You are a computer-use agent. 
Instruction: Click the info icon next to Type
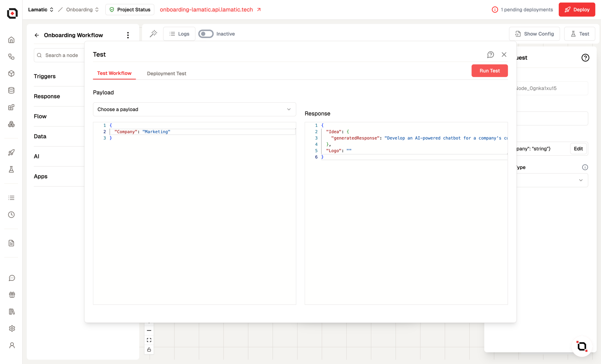coord(585,167)
